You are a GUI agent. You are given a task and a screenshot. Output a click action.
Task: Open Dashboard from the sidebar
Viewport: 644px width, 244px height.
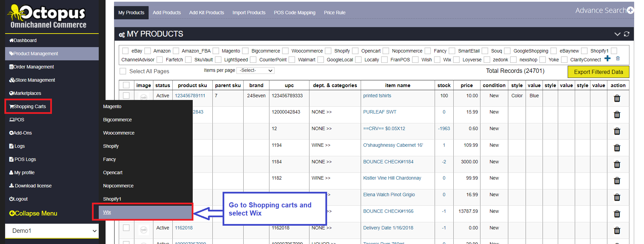23,40
